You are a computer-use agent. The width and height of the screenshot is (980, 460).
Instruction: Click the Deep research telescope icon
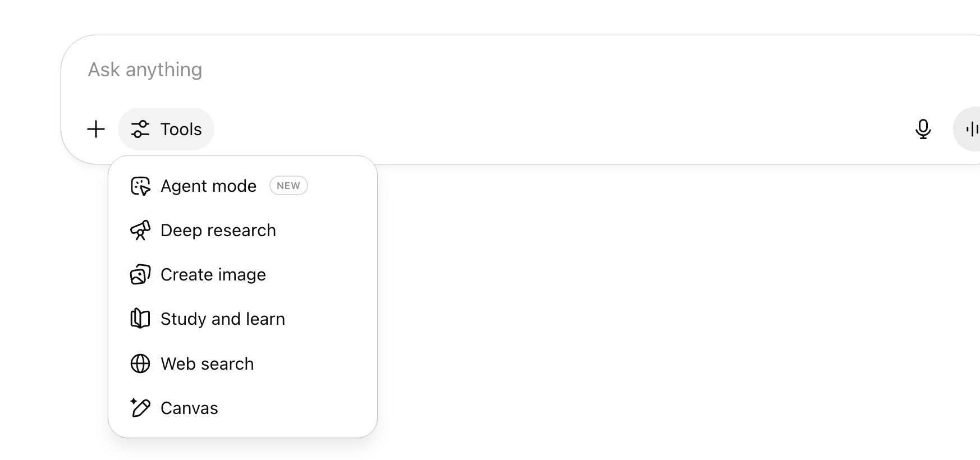[x=140, y=231]
